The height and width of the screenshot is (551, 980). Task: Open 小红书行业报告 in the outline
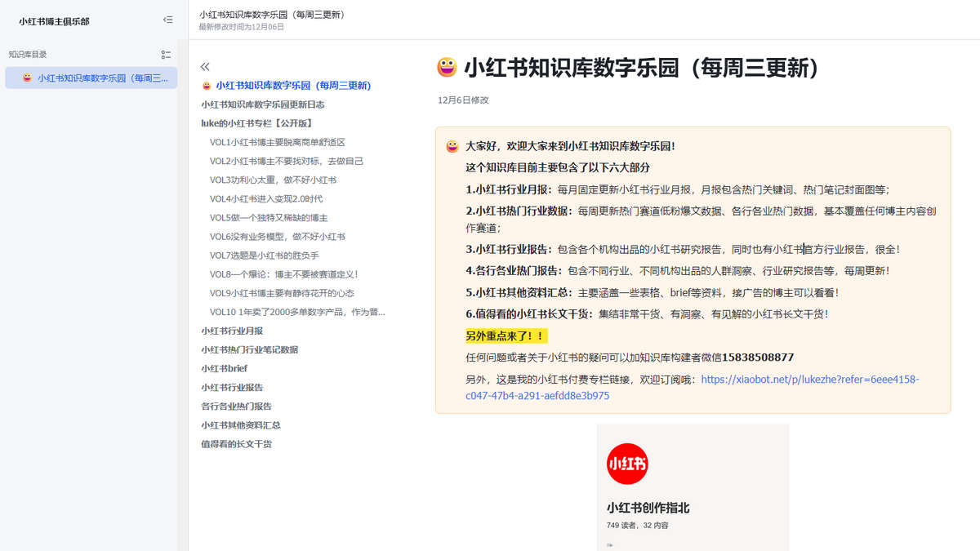point(232,388)
